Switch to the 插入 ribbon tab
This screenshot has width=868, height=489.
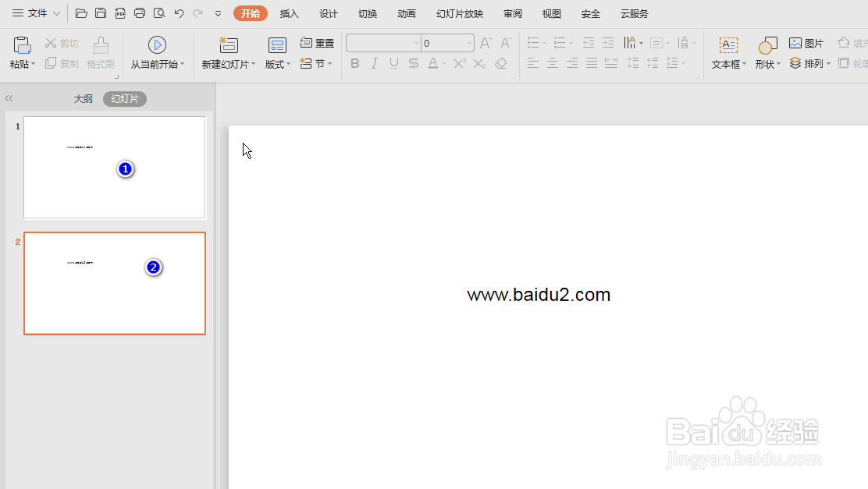coord(289,14)
